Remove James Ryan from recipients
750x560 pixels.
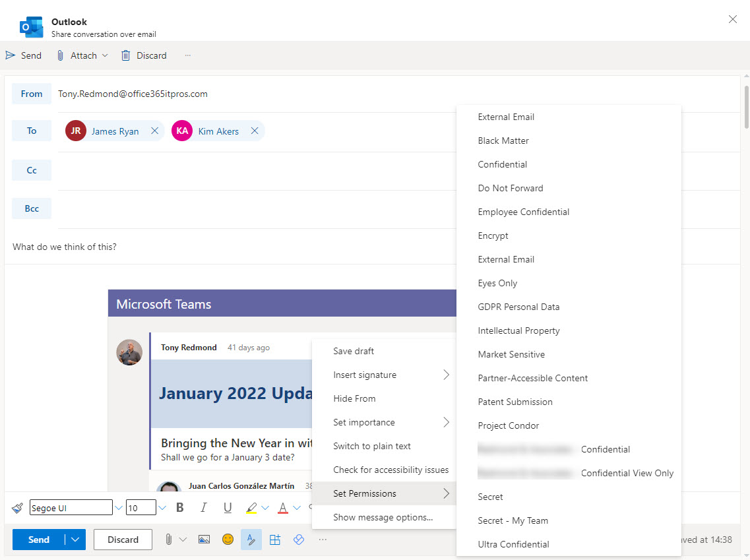[154, 131]
